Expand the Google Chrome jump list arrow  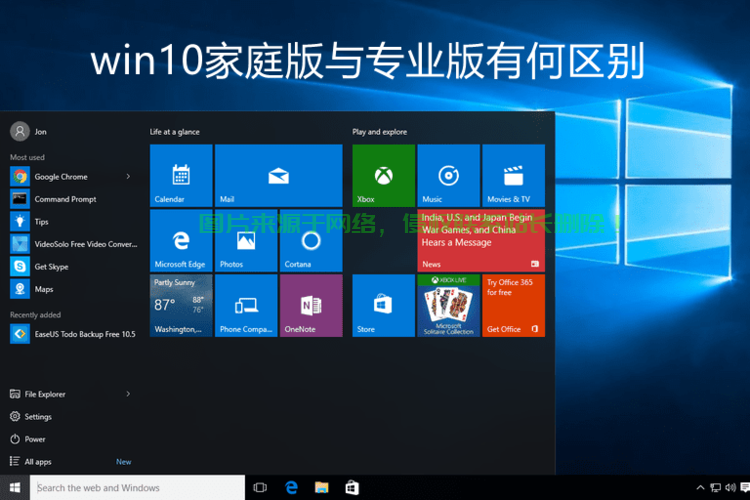coord(128,177)
